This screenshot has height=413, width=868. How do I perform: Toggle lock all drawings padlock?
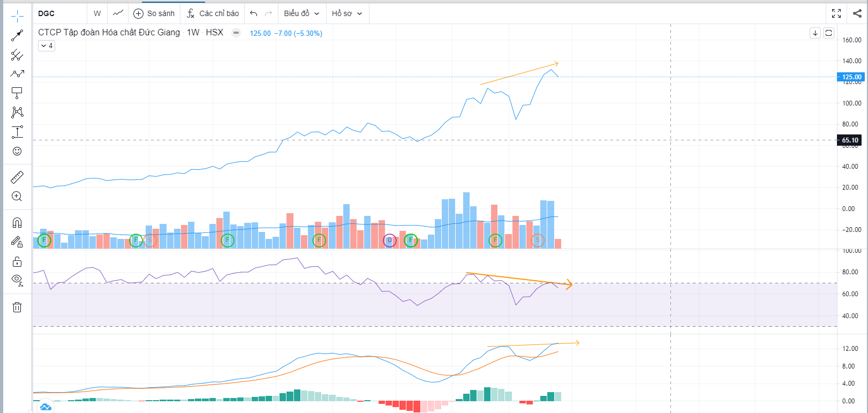pyautogui.click(x=17, y=261)
